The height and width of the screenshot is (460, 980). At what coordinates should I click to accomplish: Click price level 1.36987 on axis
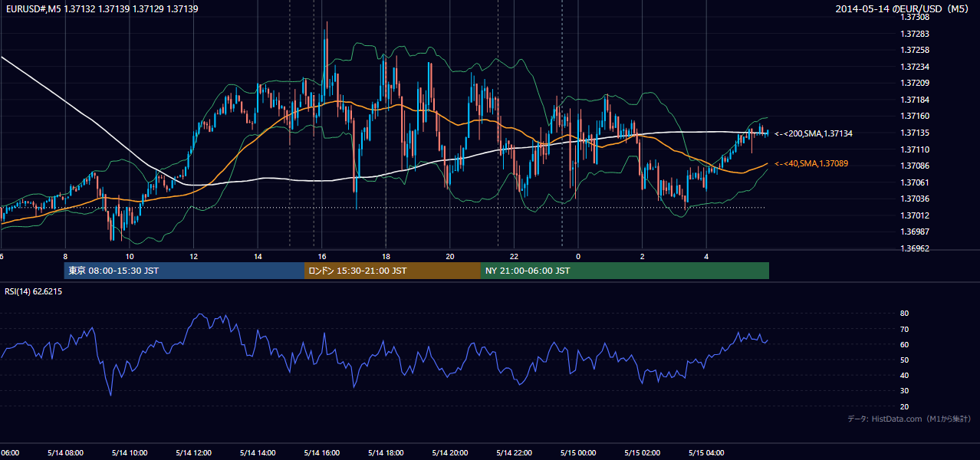[915, 232]
